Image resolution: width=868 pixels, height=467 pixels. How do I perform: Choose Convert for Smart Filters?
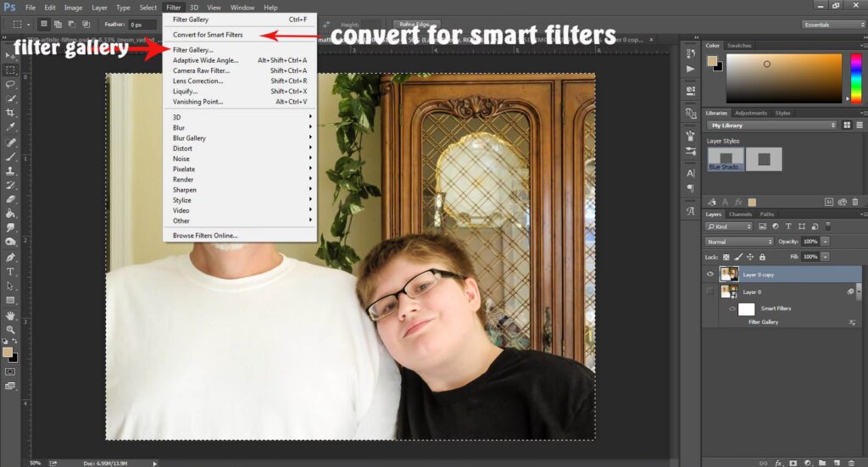point(207,35)
